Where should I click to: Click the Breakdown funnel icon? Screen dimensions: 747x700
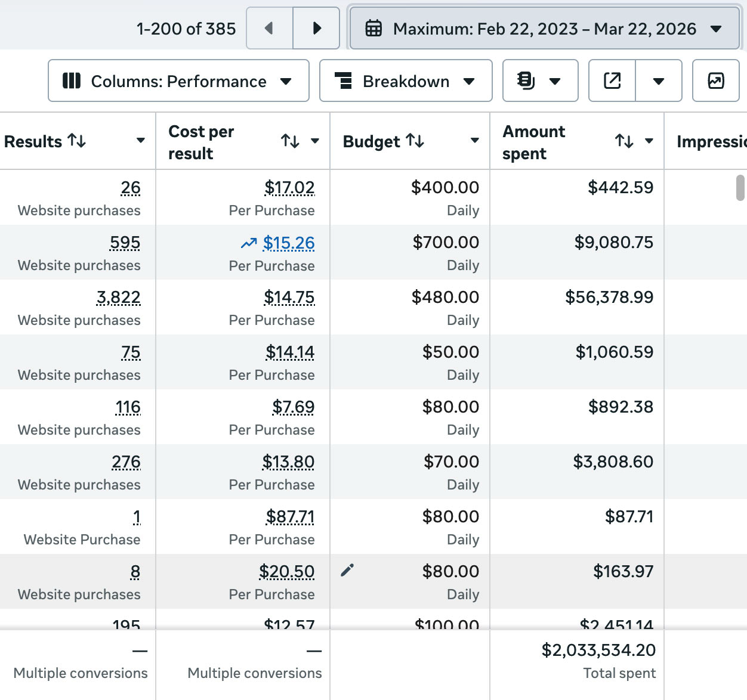(x=344, y=80)
